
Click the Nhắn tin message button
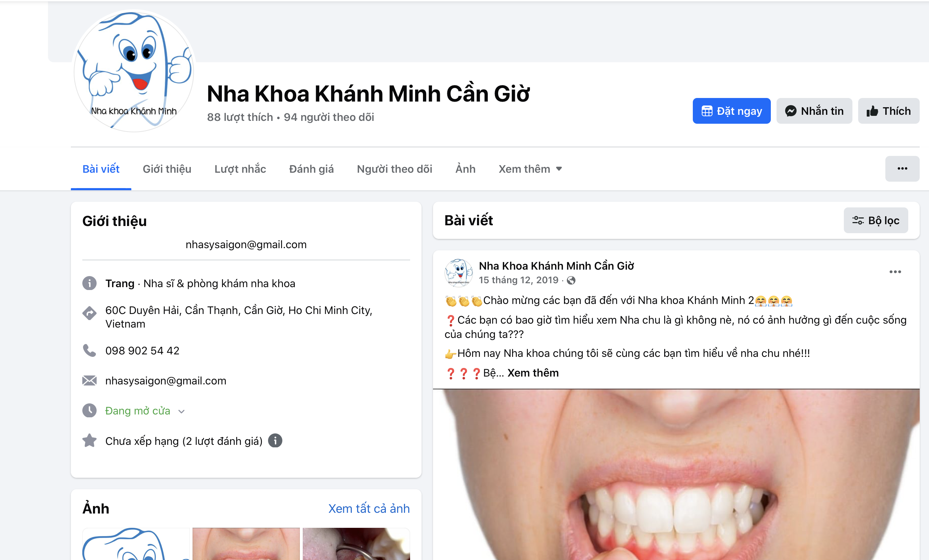click(814, 111)
